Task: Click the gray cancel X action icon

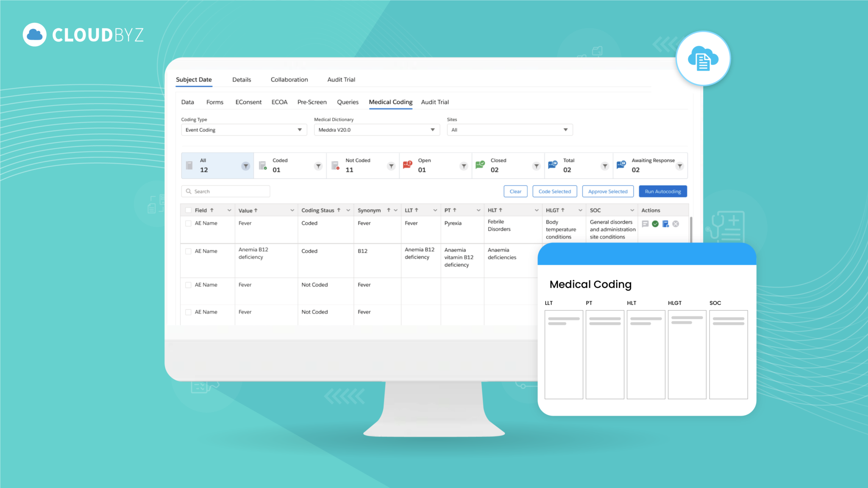Action: pyautogui.click(x=676, y=224)
